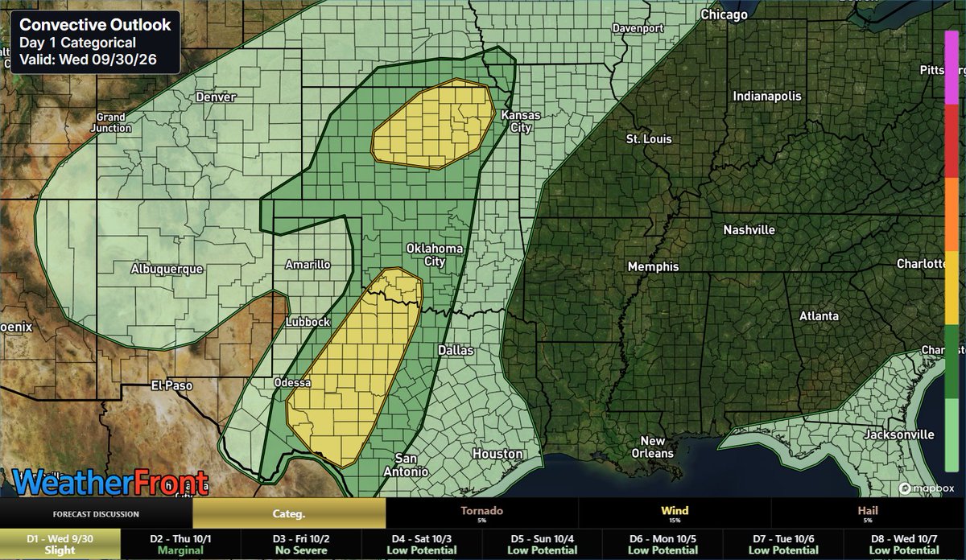Click the Atlanta city label
Viewport: 966px width, 560px height.
819,316
